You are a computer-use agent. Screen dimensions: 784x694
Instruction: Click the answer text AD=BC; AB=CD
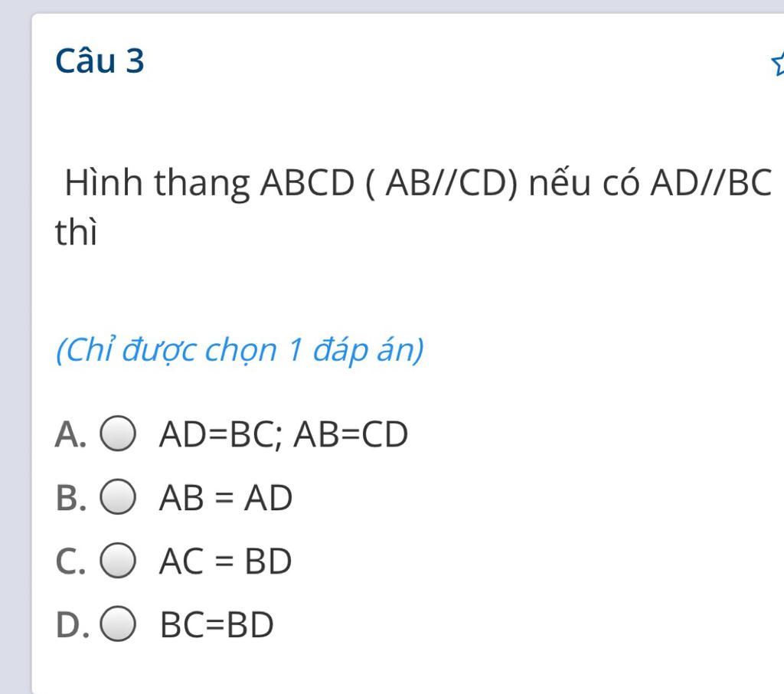coord(283,434)
